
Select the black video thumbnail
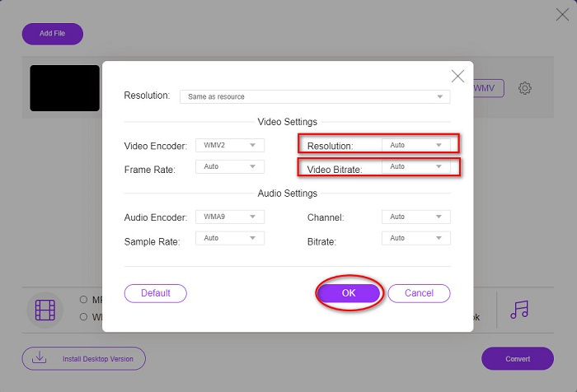64,88
